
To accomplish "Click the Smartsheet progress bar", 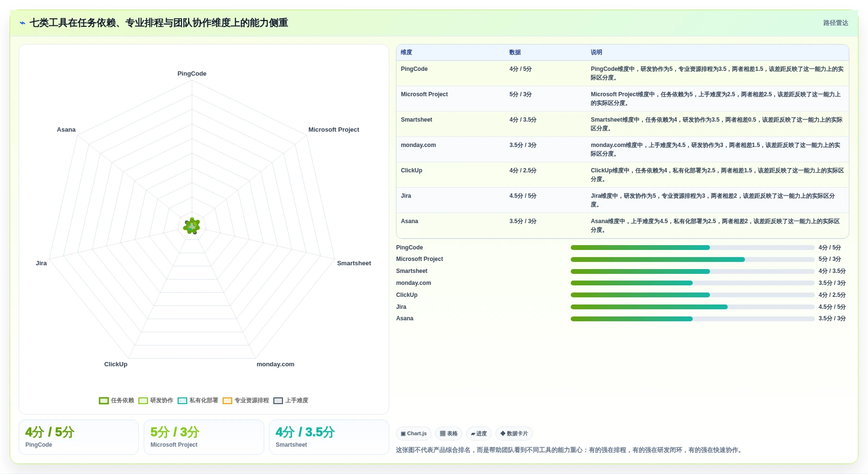I will point(692,271).
